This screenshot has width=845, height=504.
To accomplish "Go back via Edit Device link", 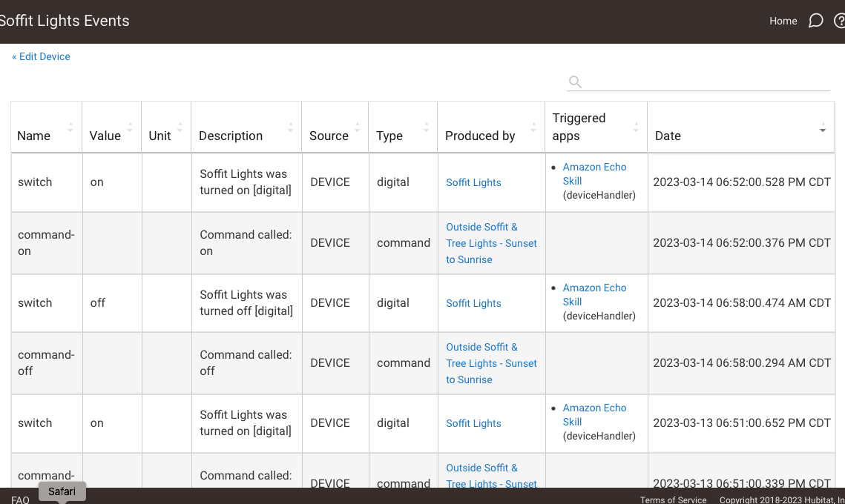I will pyautogui.click(x=41, y=56).
